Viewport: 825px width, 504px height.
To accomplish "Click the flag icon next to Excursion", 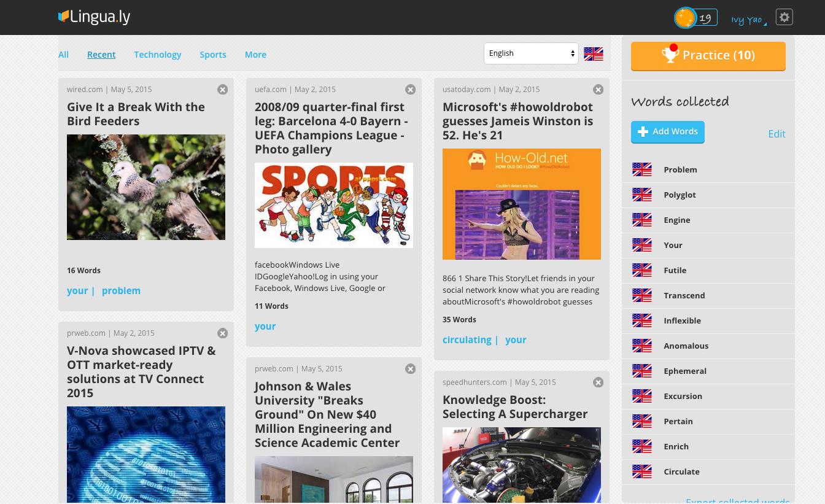I will coord(642,396).
